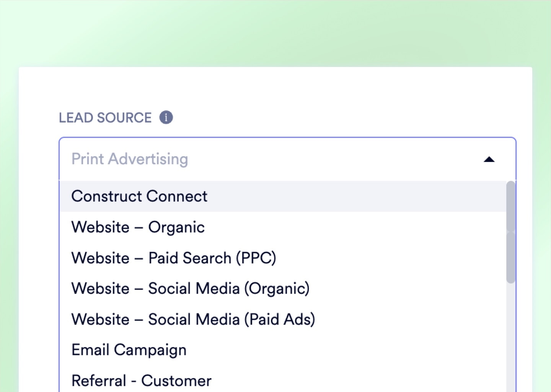Click the last visible option Referral - Customer
Viewport: 551px width, 392px height.
141,379
